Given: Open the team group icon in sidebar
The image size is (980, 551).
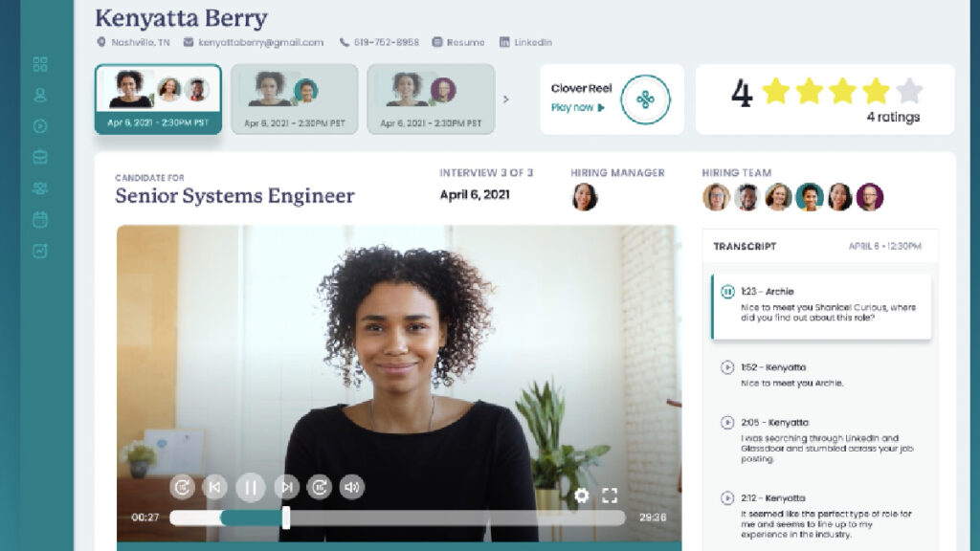Looking at the screenshot, I should tap(40, 188).
